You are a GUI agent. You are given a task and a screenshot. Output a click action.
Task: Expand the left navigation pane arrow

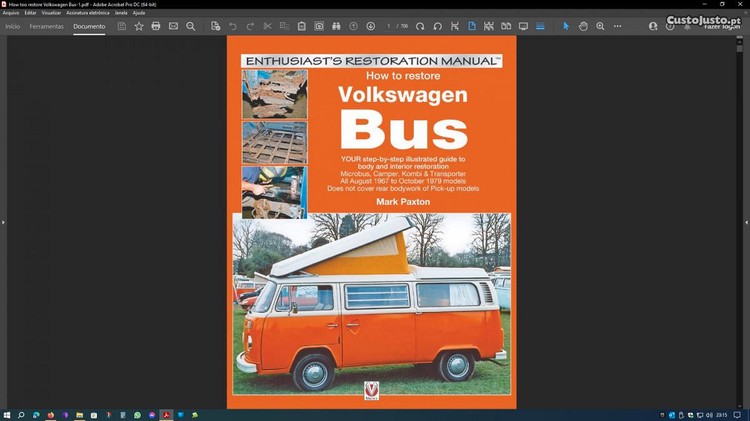point(4,222)
